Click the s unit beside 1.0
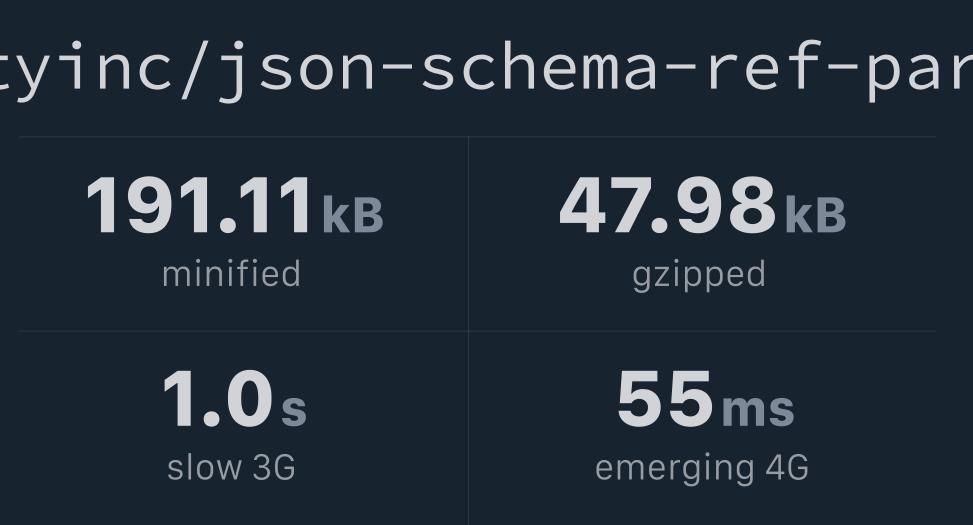The width and height of the screenshot is (973, 525). click(x=294, y=410)
